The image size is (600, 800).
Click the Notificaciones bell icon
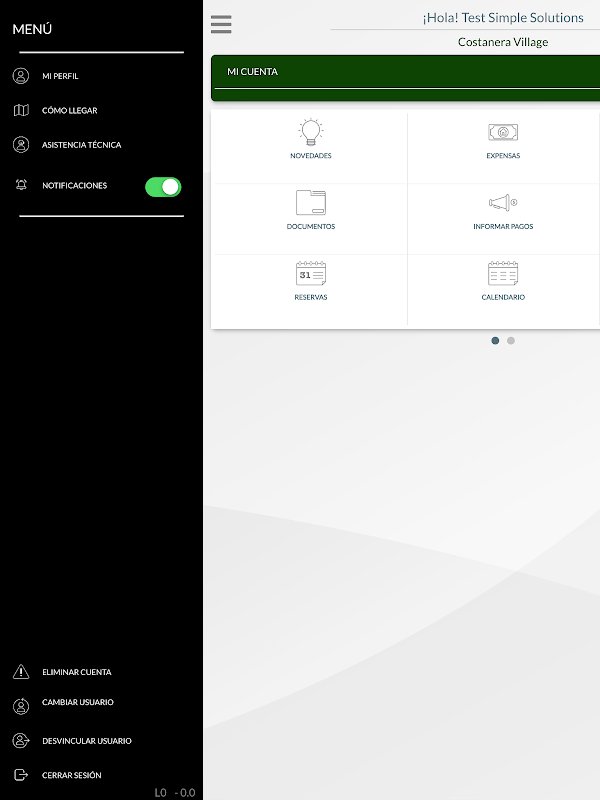coord(21,185)
